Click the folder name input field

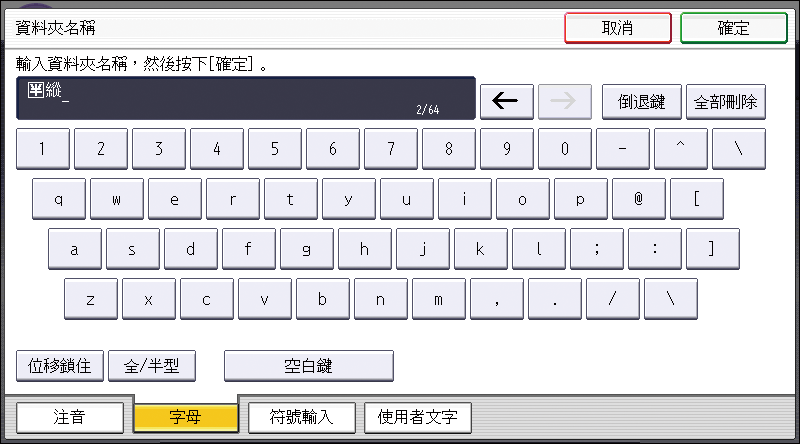click(245, 98)
